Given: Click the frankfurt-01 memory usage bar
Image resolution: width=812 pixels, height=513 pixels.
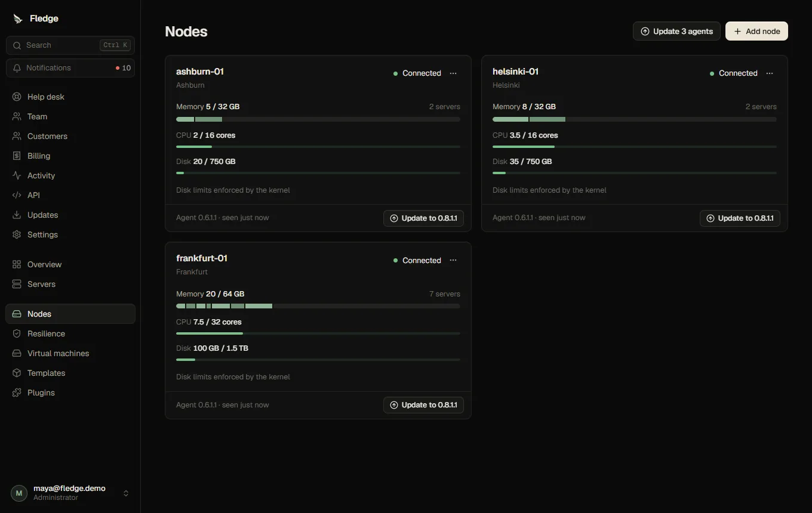Looking at the screenshot, I should (x=318, y=306).
